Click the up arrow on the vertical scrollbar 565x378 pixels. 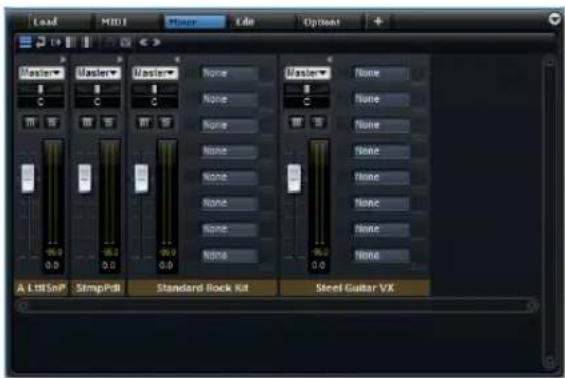tap(550, 62)
